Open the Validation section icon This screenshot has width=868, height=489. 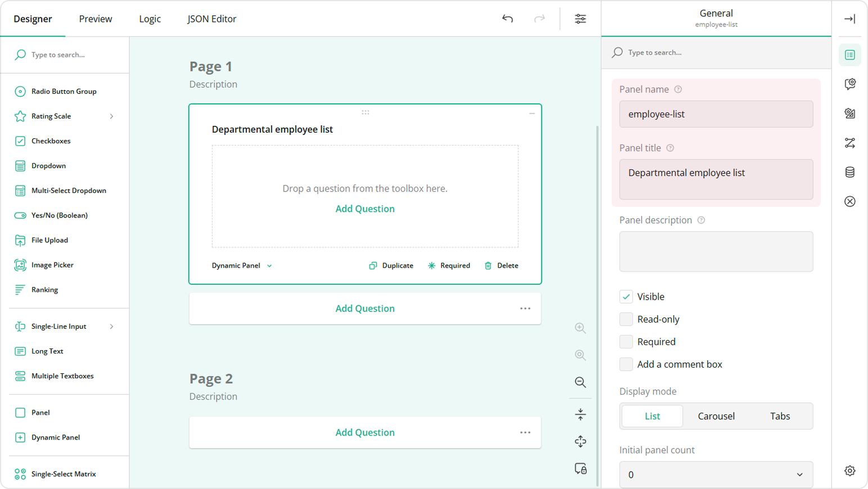pyautogui.click(x=849, y=201)
